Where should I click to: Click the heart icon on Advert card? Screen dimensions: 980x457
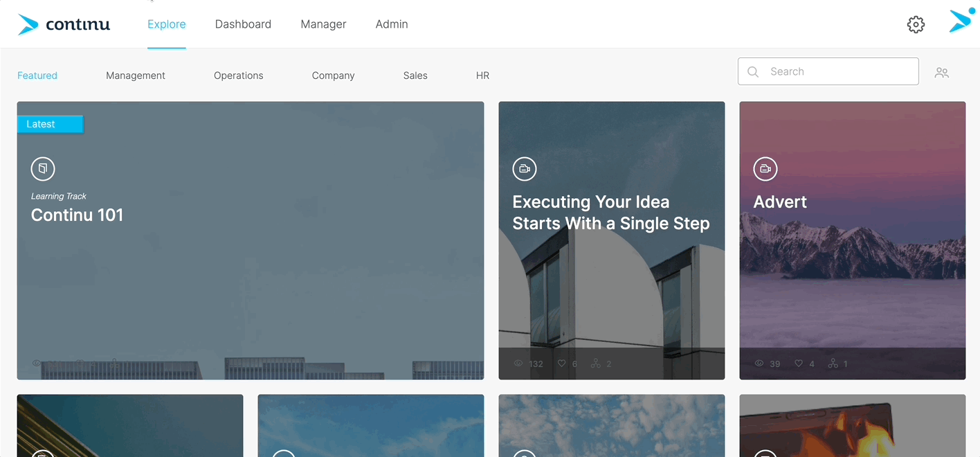tap(799, 364)
